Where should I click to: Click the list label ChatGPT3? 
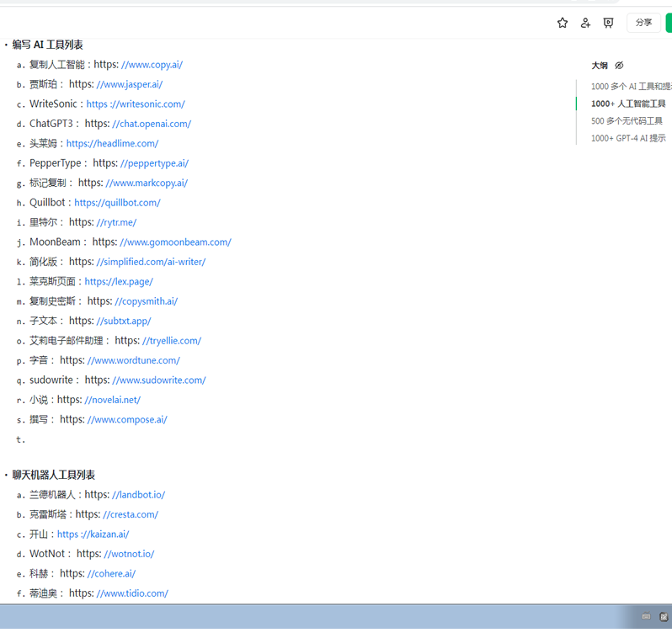point(51,124)
